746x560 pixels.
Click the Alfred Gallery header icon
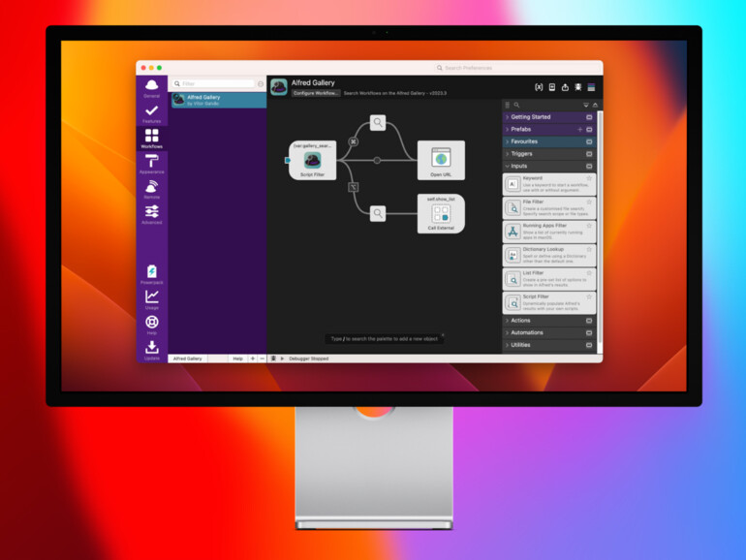tap(279, 87)
